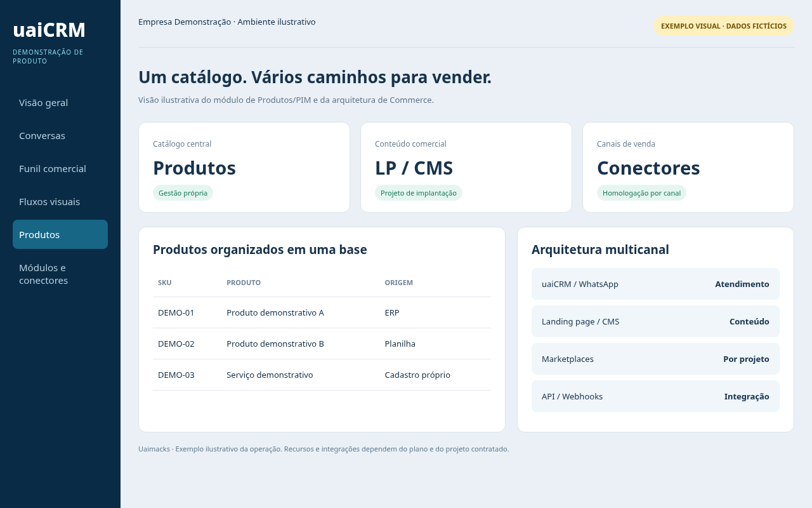Click the Cadastro próprio origin cell

click(x=417, y=375)
